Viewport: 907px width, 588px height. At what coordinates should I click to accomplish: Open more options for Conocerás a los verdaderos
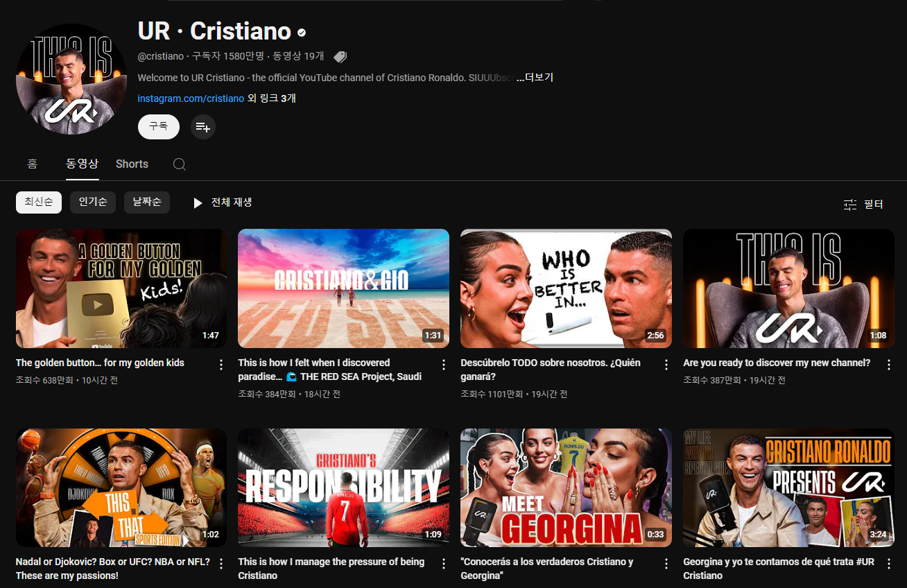[666, 564]
